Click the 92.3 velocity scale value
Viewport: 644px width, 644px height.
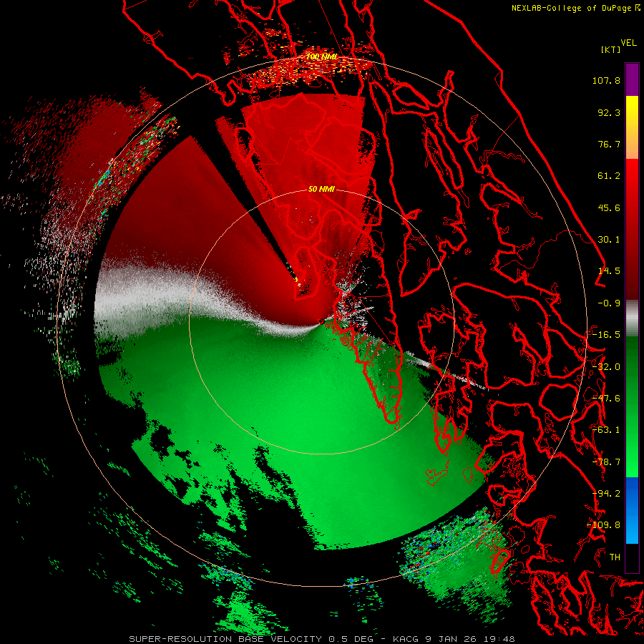coord(609,112)
